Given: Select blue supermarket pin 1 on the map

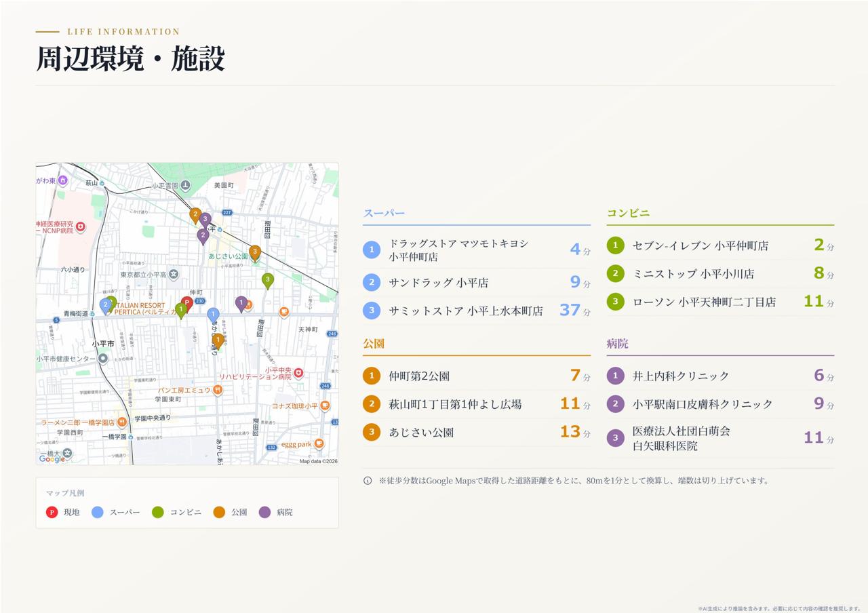Looking at the screenshot, I should pos(213,315).
